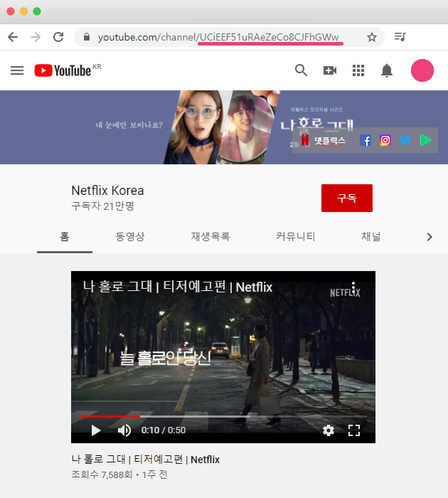Open the Facebook icon in the banner
Screen dimensions: 448x498
(366, 140)
